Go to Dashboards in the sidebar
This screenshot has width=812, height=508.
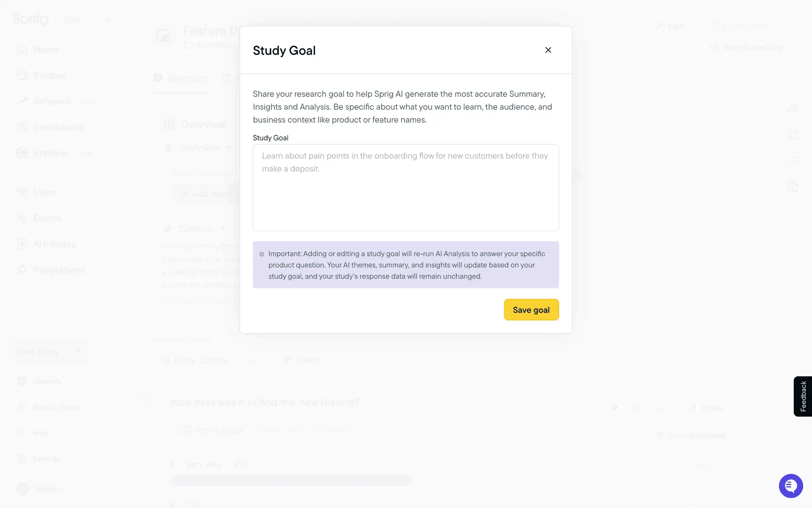point(58,127)
